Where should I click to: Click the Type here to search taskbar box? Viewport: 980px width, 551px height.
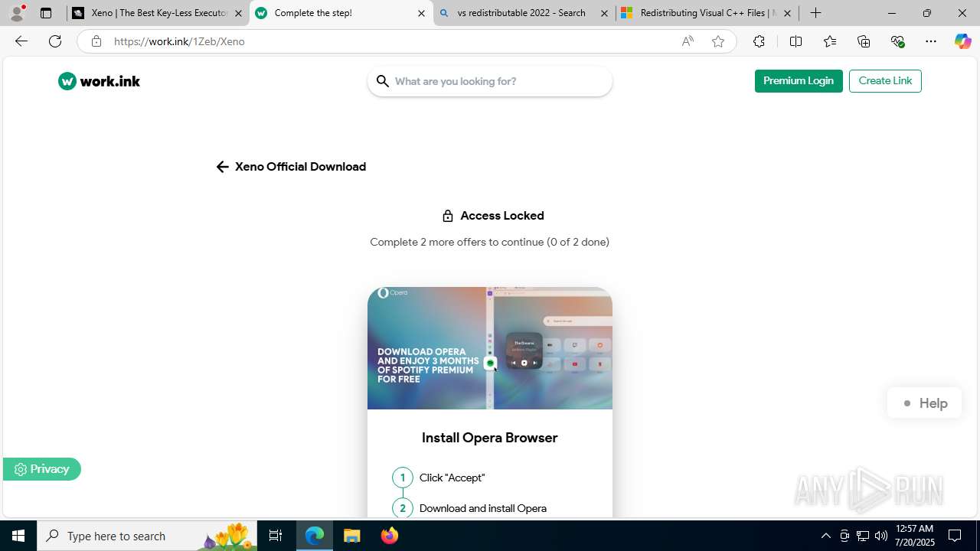[x=145, y=536]
